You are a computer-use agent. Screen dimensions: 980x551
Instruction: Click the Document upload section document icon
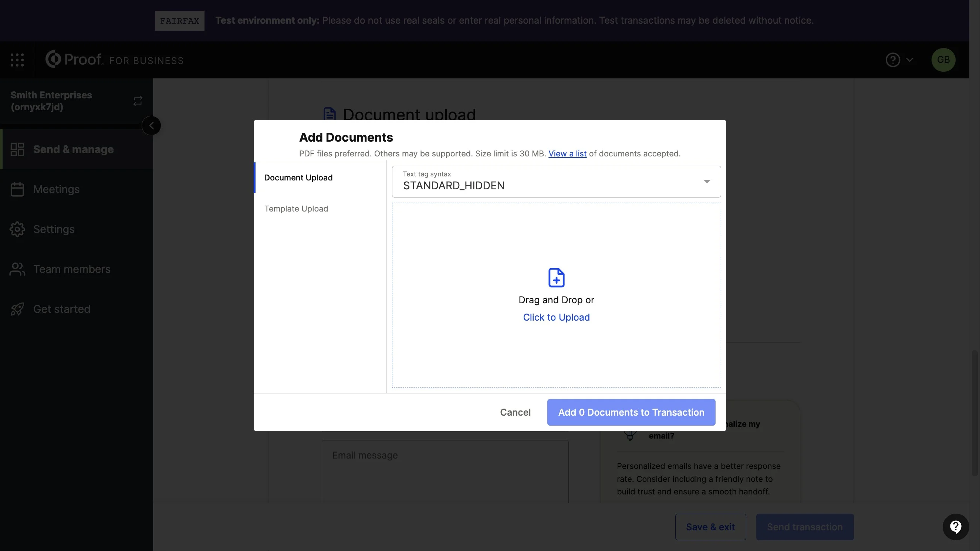click(330, 114)
